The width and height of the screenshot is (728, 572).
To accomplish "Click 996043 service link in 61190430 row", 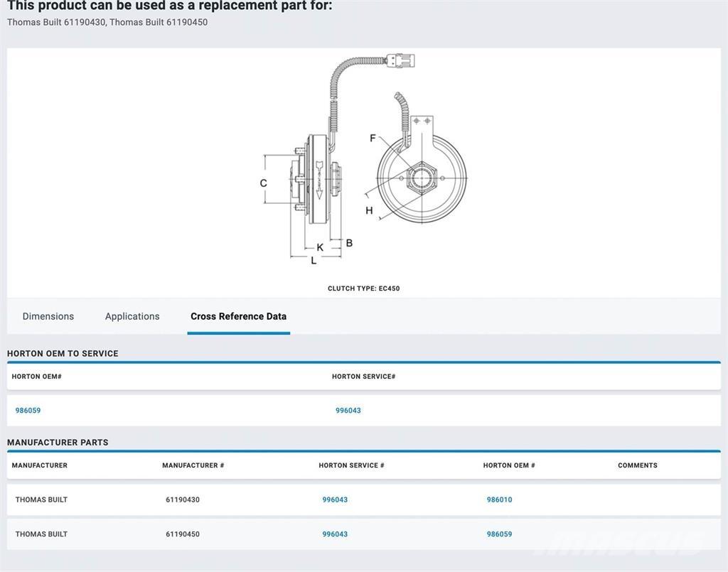I will point(336,500).
